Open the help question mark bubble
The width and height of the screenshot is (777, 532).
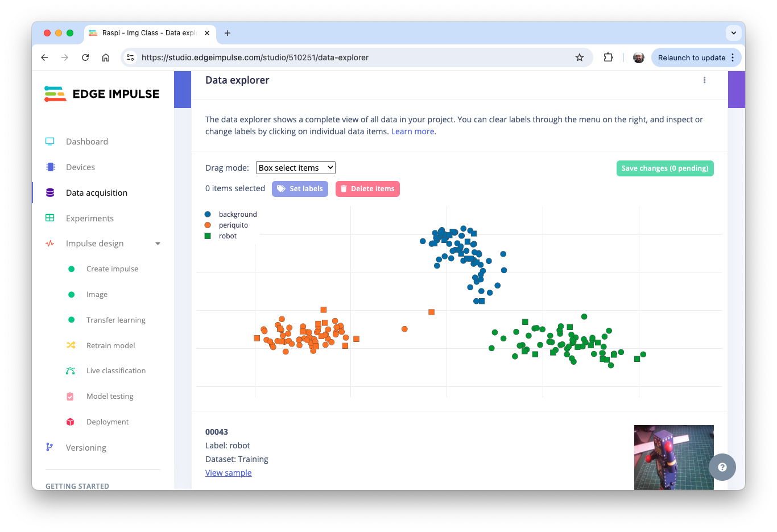click(722, 467)
